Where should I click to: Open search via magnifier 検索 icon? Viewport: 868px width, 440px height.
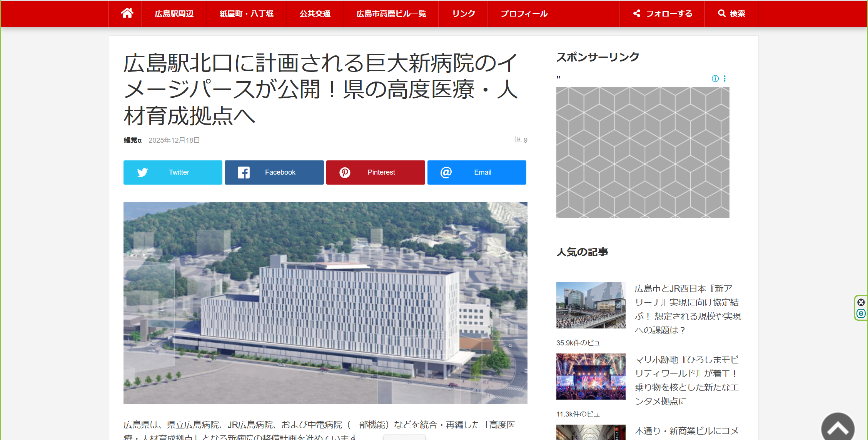pos(731,13)
